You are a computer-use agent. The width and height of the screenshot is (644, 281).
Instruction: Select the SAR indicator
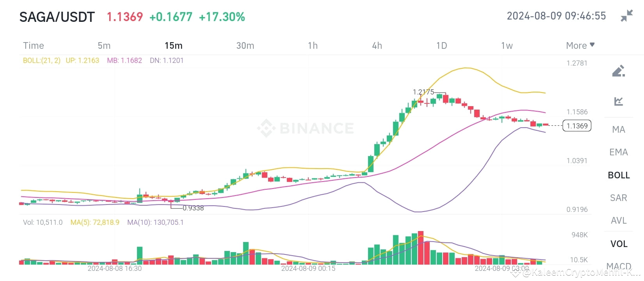pos(618,198)
